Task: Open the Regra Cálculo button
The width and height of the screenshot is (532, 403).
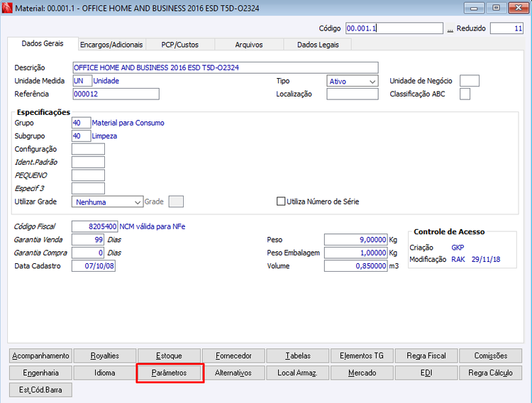Action: (491, 372)
